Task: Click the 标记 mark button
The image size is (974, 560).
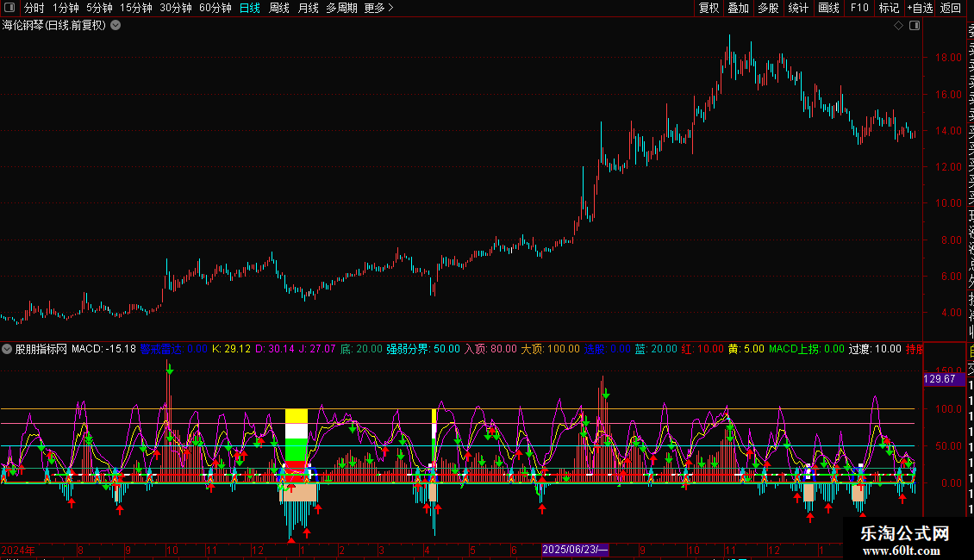Action: pyautogui.click(x=889, y=8)
